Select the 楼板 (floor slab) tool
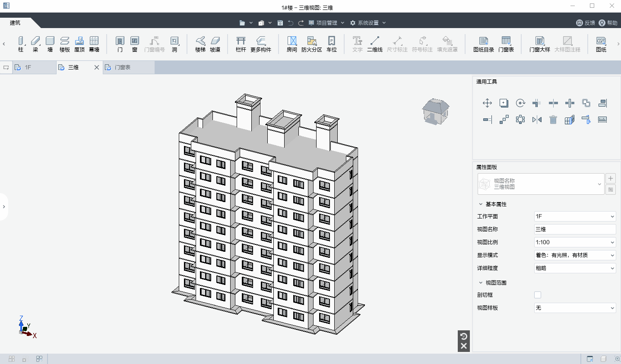 point(65,44)
